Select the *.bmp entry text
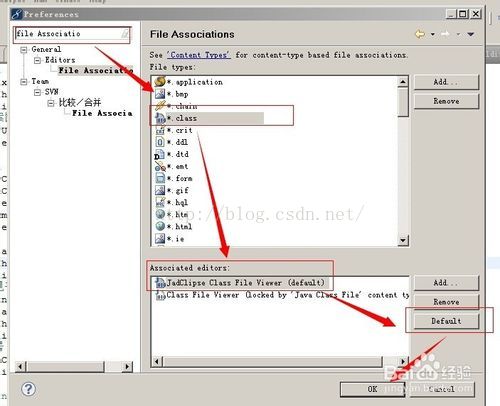Viewport: 500px width, 406px height. [x=178, y=94]
